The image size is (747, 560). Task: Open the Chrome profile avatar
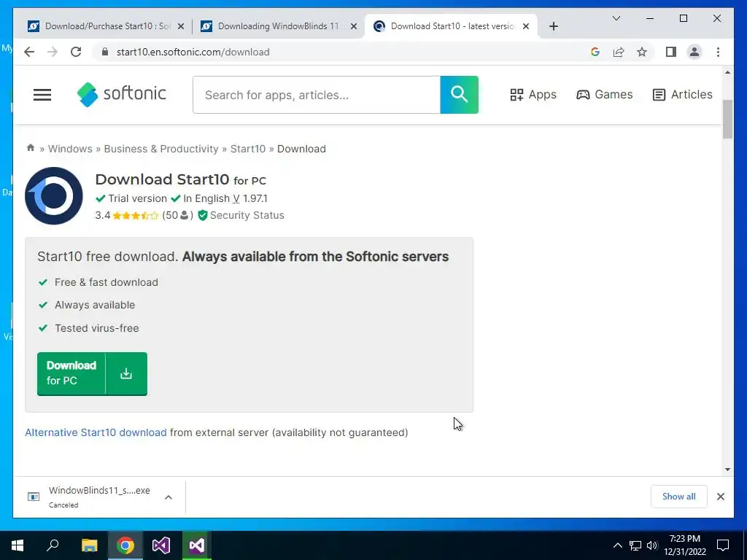point(694,52)
